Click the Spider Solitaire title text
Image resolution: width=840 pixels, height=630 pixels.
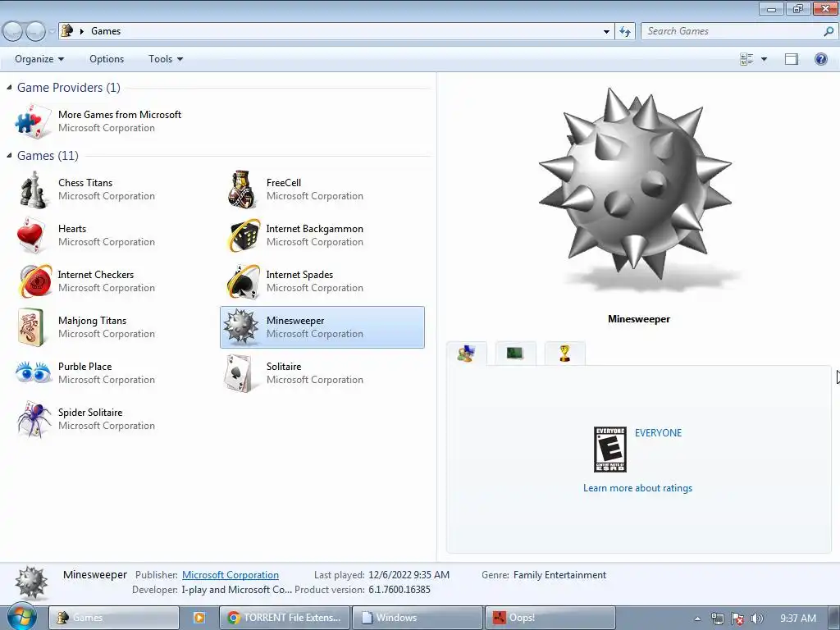tap(90, 413)
